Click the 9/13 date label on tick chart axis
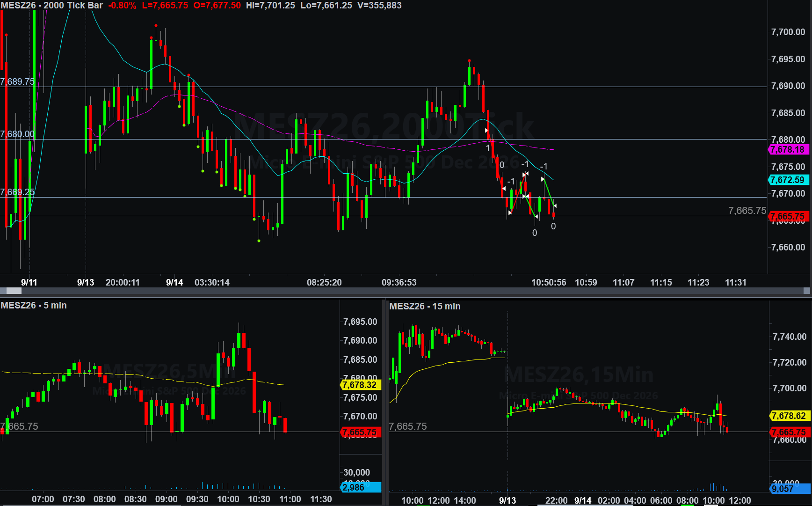Image resolution: width=812 pixels, height=506 pixels. [x=86, y=283]
